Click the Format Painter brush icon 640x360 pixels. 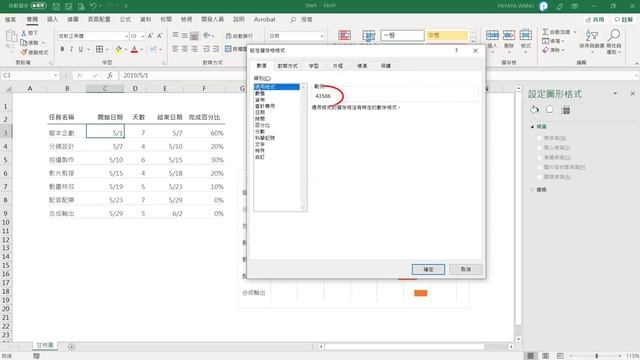[24, 52]
